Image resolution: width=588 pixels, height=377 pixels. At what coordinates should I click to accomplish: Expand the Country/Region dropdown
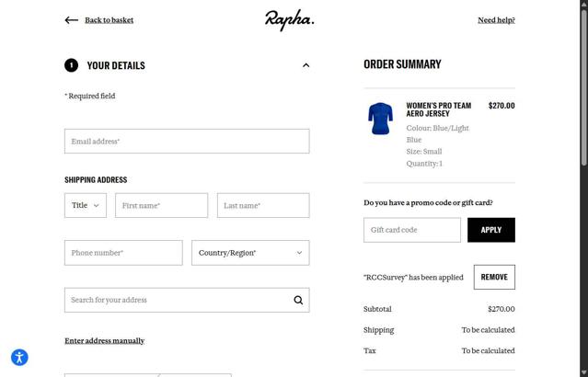pos(250,253)
